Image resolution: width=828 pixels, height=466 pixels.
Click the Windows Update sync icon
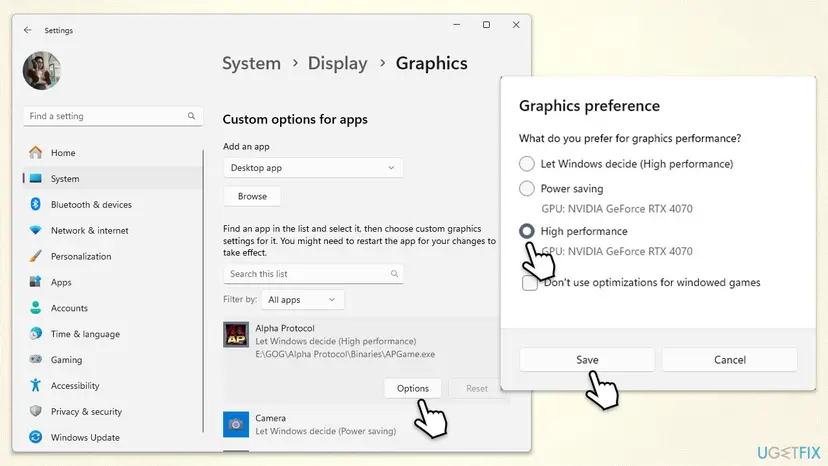(35, 437)
